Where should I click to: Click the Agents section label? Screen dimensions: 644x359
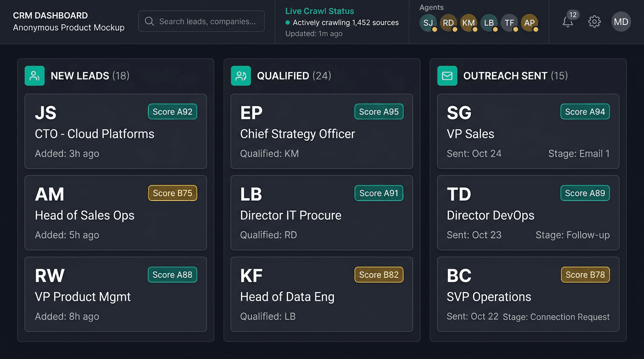431,7
